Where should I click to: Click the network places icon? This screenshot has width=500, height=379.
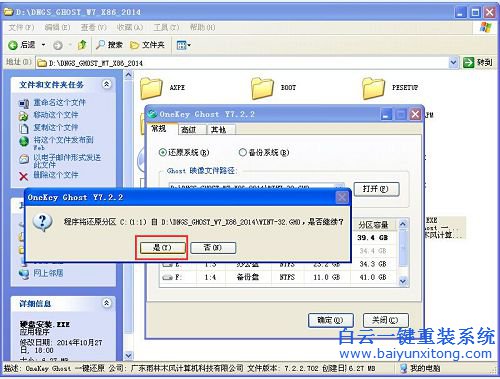pyautogui.click(x=24, y=274)
